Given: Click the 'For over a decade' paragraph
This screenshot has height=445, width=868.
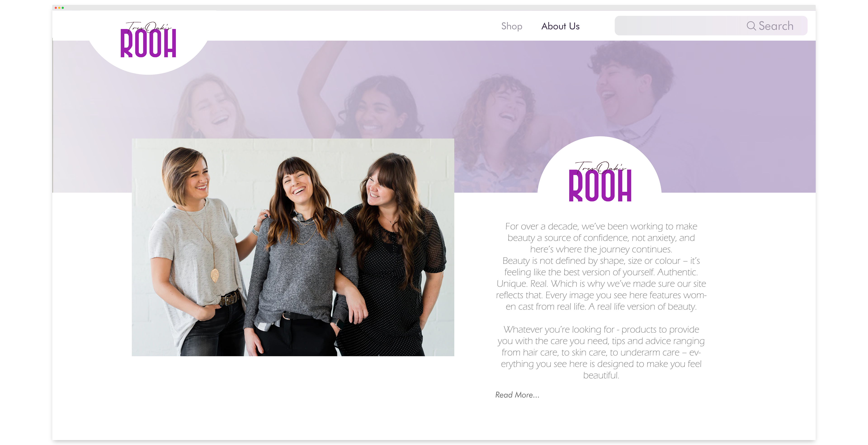Looking at the screenshot, I should [601, 266].
